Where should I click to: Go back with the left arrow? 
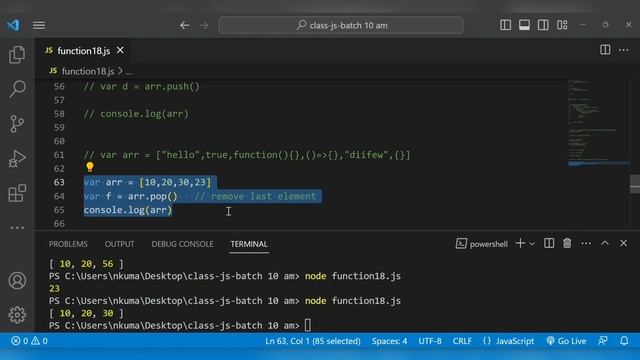pos(184,25)
